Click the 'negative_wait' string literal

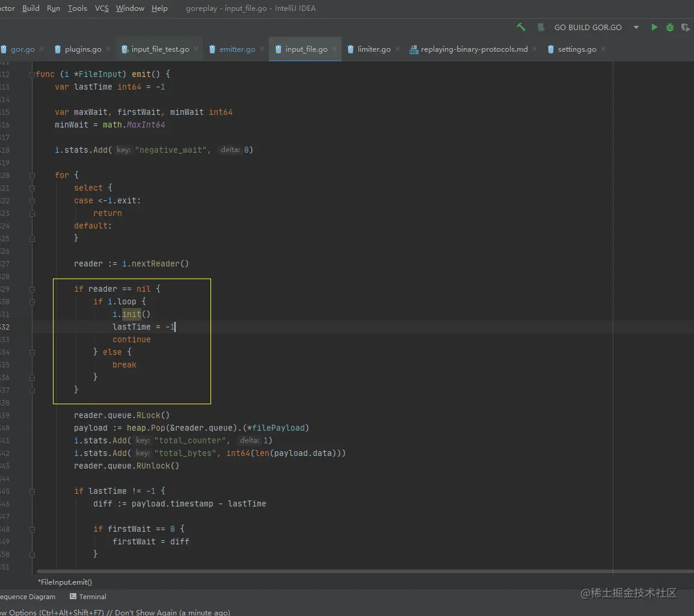click(170, 150)
